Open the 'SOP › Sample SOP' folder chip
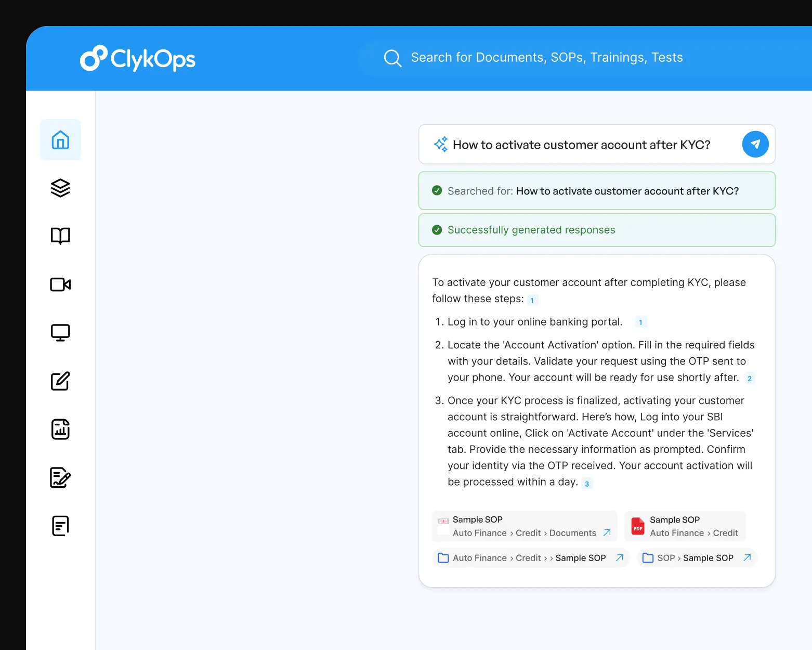The image size is (812, 650). click(x=697, y=558)
